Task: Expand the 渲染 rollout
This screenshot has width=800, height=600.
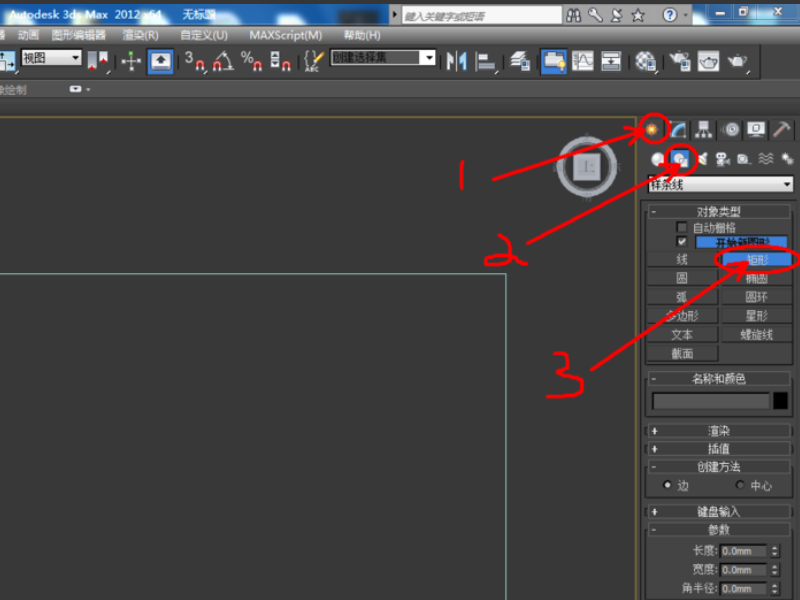Action: click(x=718, y=431)
